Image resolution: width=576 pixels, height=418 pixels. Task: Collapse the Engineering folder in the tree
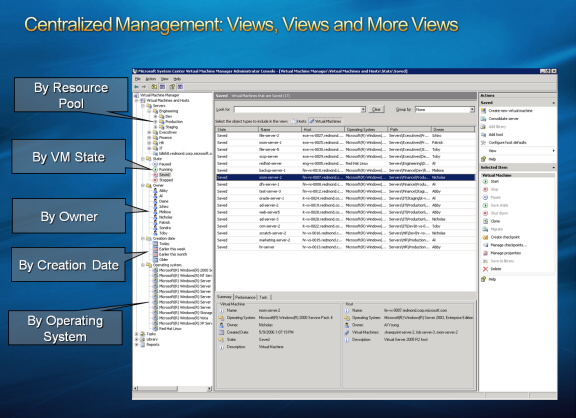149,111
